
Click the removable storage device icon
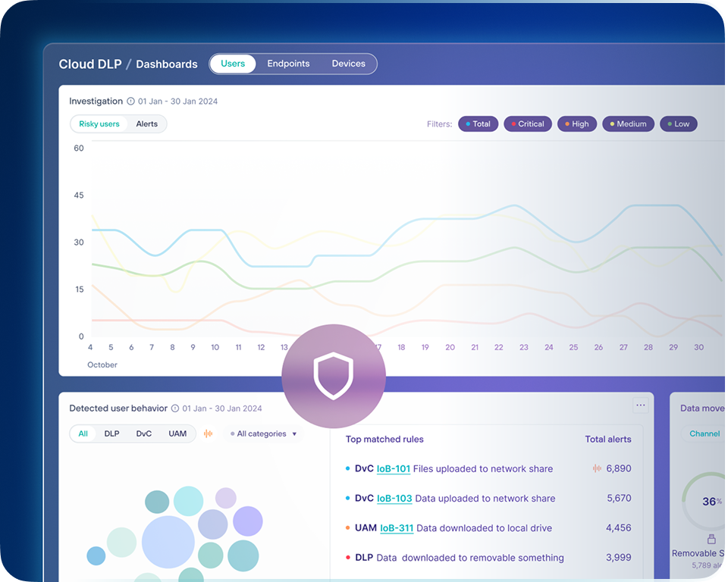click(711, 539)
